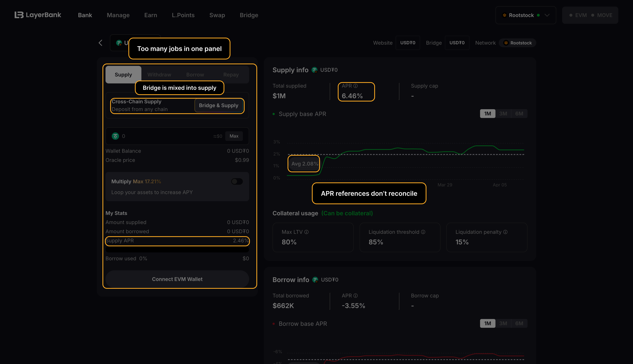Click Connect EVM Wallet button

(x=177, y=279)
